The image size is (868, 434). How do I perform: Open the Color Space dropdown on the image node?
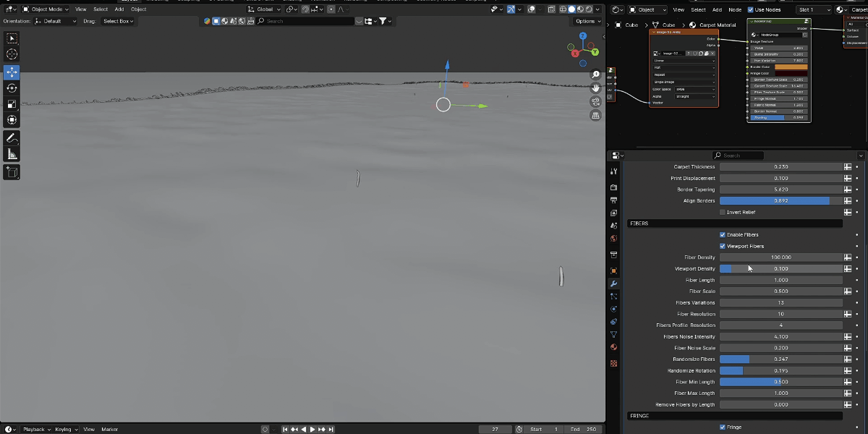click(x=694, y=89)
